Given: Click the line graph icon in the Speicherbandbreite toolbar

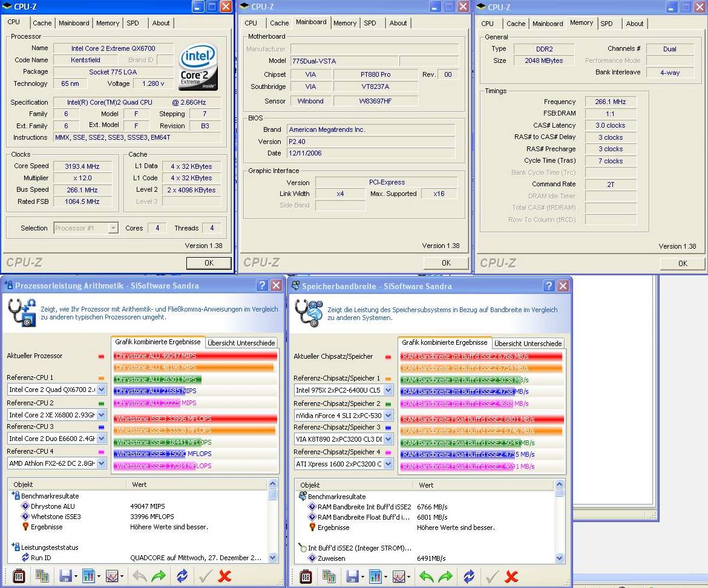Looking at the screenshot, I should click(399, 577).
